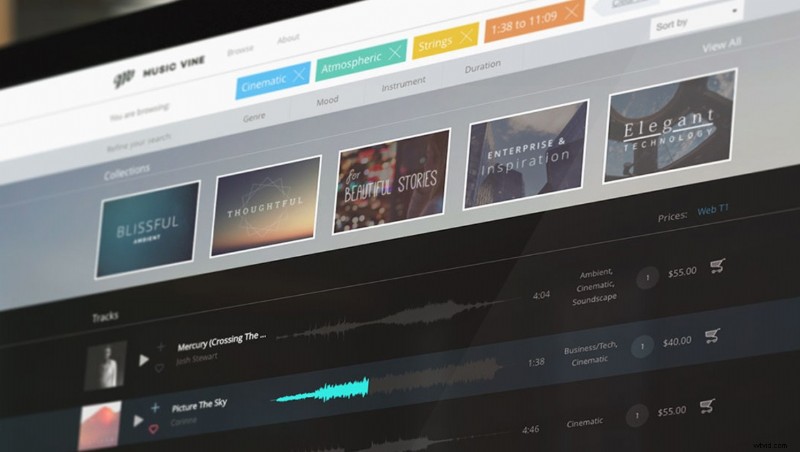Click the Mercury track cover art
800x452 pixels.
point(106,365)
